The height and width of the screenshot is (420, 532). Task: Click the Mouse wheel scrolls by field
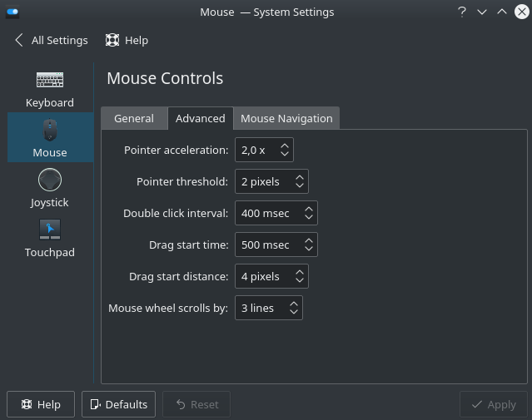[x=259, y=308]
